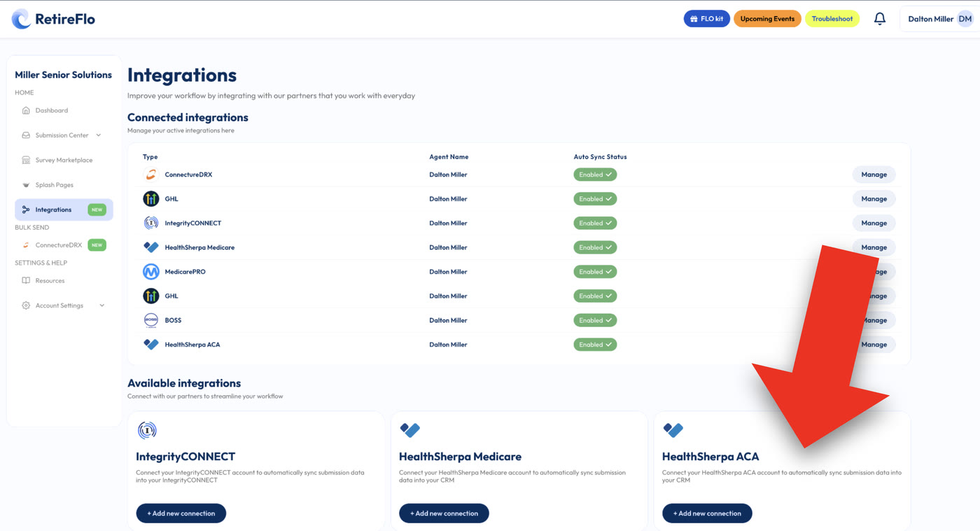The image size is (980, 531).
Task: Open the FLO kit button
Action: click(x=706, y=19)
